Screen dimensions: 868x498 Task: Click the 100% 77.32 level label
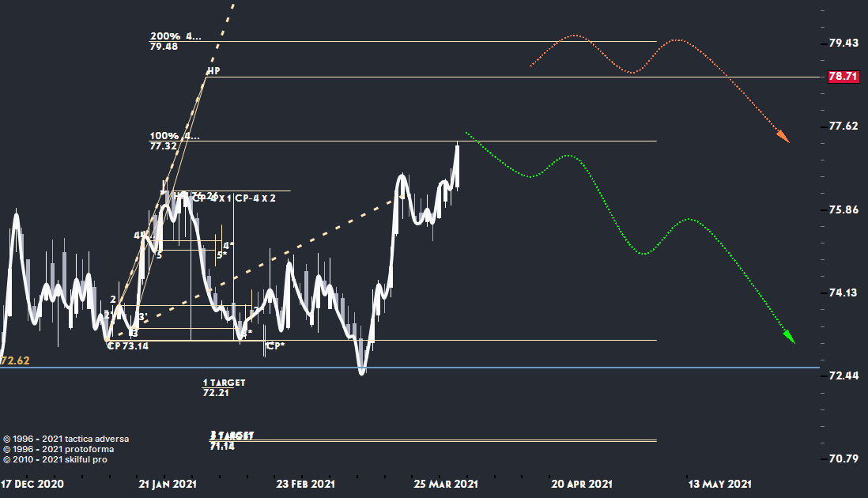[x=174, y=141]
